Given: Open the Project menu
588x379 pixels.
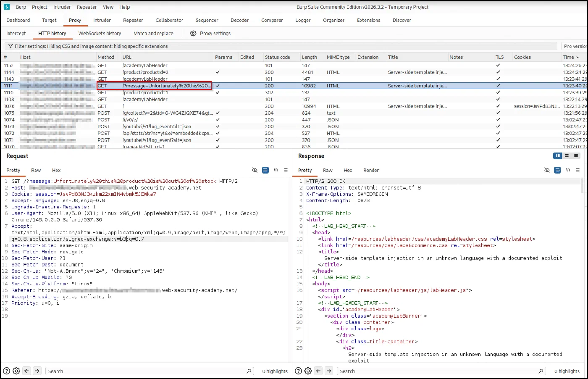Looking at the screenshot, I should [39, 7].
